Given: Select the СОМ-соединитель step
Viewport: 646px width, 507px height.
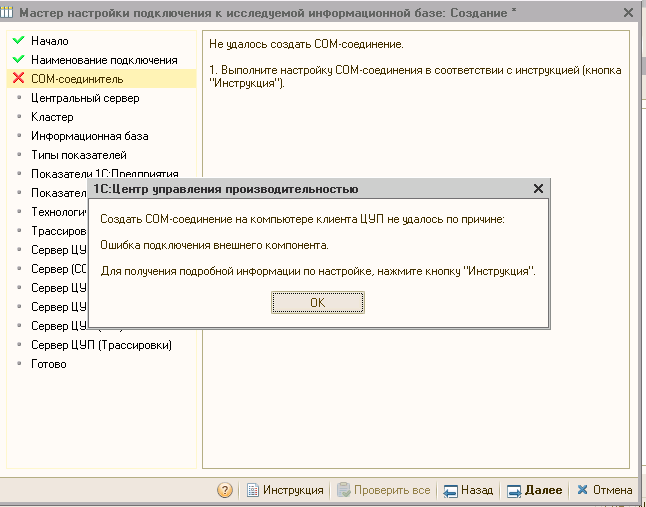Looking at the screenshot, I should click(101, 79).
